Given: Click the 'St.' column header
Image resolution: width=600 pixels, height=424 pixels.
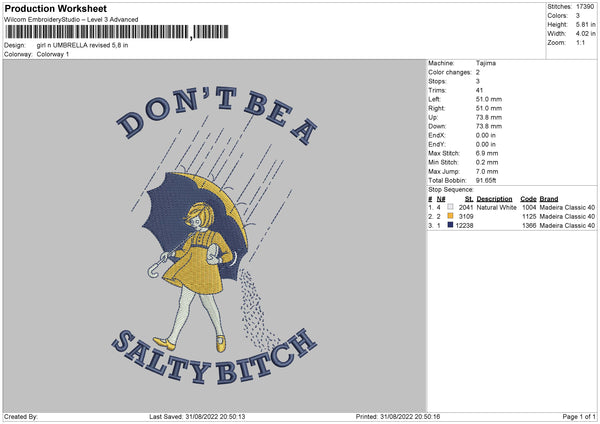Looking at the screenshot, I should [x=469, y=199].
